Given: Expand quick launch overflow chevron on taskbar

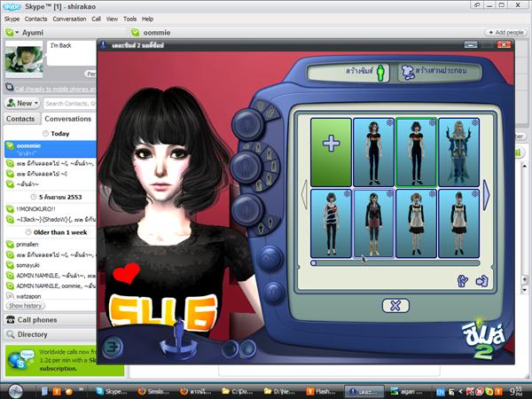Looking at the screenshot, I should (x=81, y=389).
